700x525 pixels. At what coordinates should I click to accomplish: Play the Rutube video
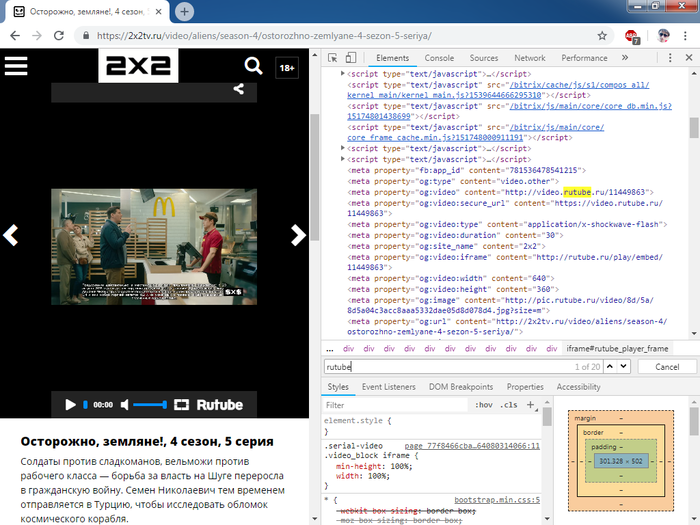(x=70, y=405)
